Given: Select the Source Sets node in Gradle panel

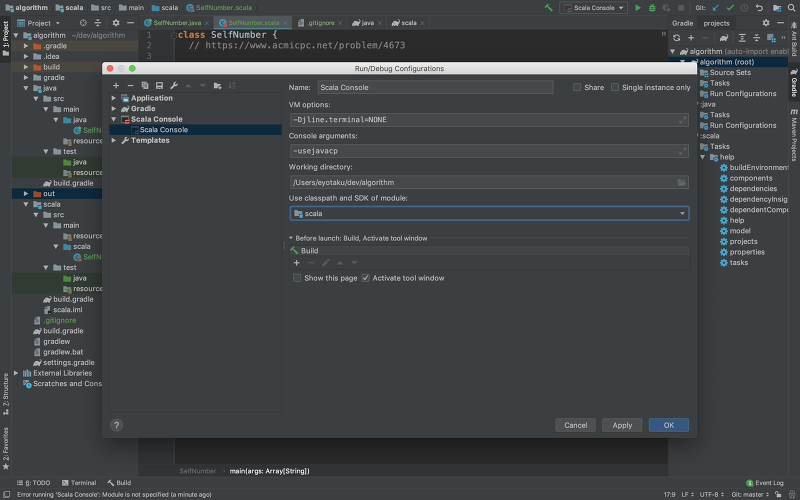Looking at the screenshot, I should (x=730, y=72).
